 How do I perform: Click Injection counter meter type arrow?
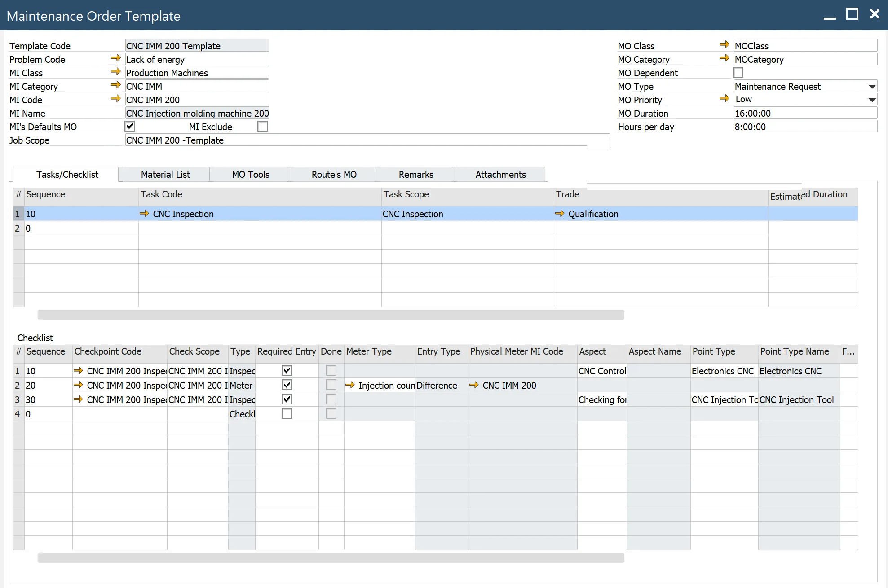click(350, 385)
